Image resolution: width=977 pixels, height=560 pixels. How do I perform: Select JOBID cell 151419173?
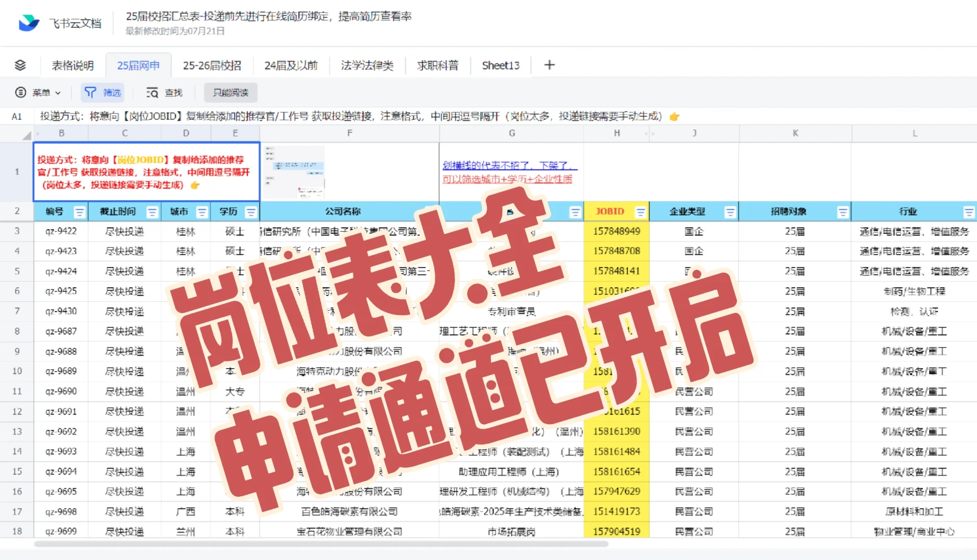pos(616,512)
